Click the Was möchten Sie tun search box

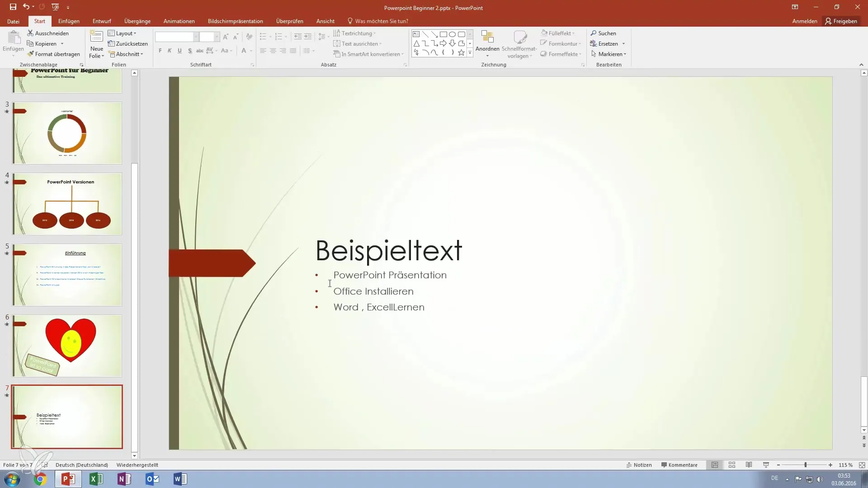377,21
